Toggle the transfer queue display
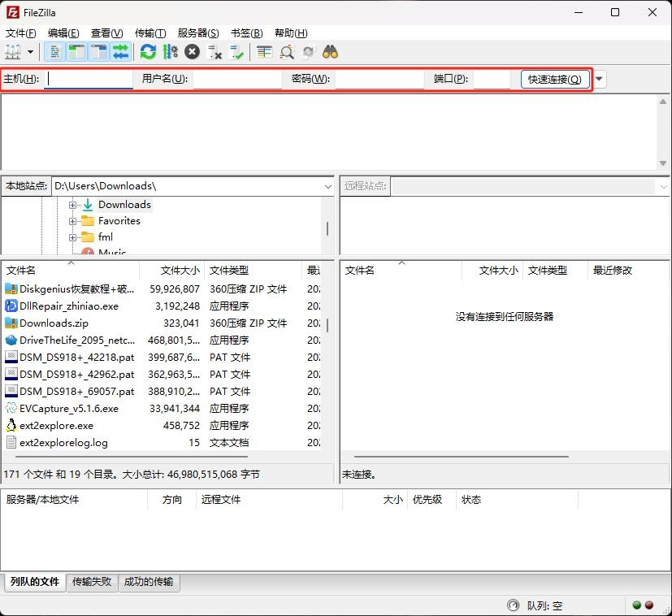Image resolution: width=672 pixels, height=616 pixels. coord(121,52)
